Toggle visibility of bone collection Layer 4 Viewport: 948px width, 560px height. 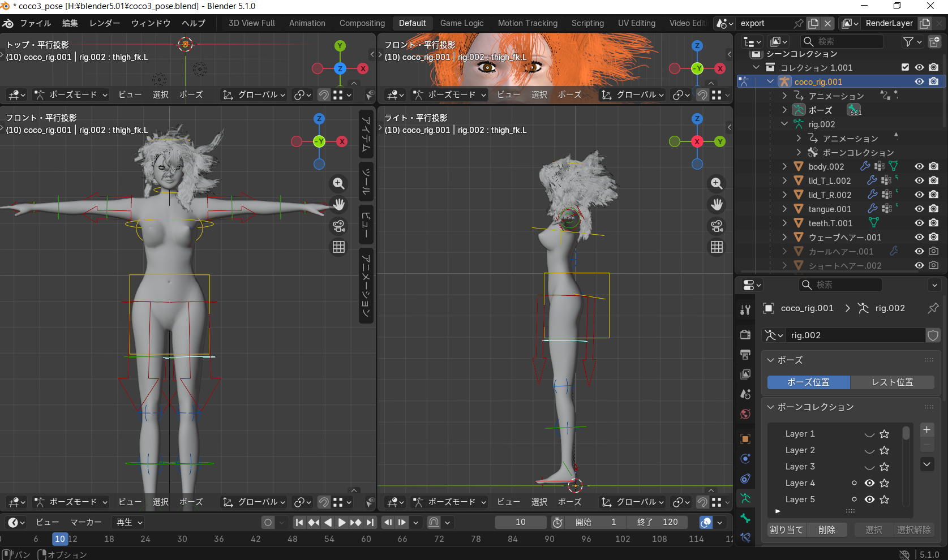(869, 483)
